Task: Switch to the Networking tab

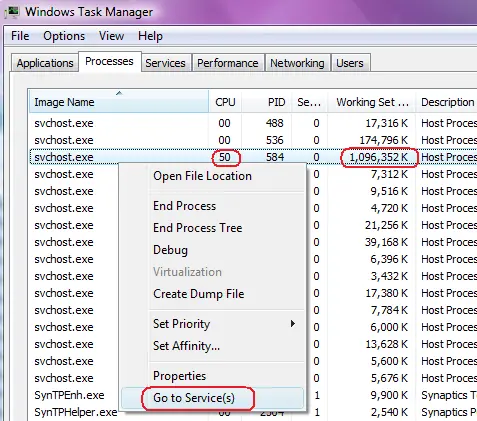Action: [297, 63]
